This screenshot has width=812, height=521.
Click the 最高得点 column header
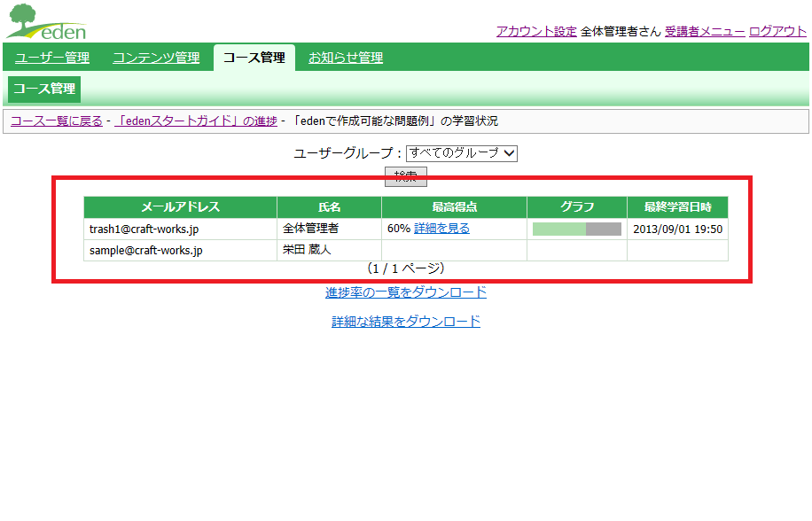click(454, 207)
